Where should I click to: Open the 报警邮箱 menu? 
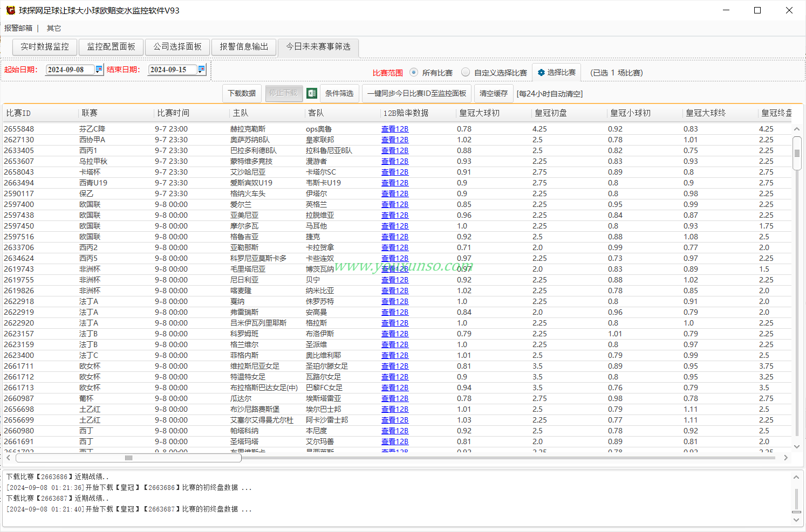(x=18, y=28)
